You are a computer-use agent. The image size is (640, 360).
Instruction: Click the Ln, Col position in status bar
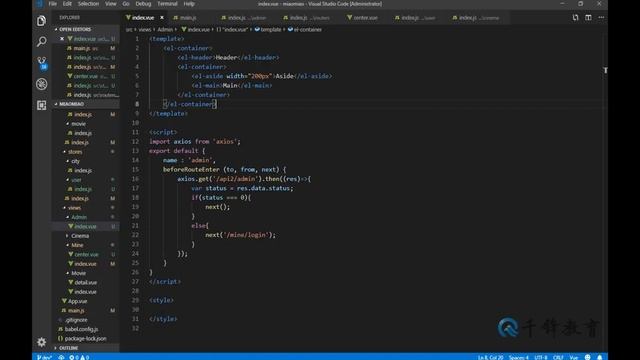pyautogui.click(x=490, y=357)
